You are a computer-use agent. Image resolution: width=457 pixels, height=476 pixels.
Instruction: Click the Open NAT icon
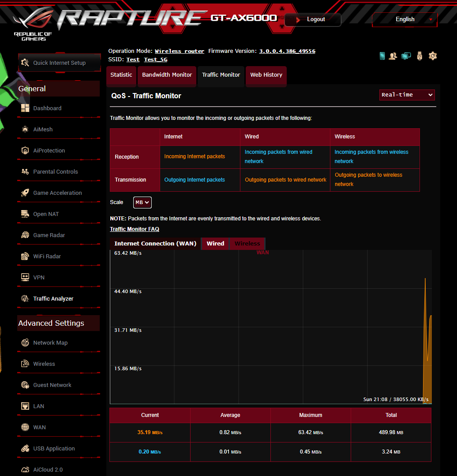click(x=25, y=214)
